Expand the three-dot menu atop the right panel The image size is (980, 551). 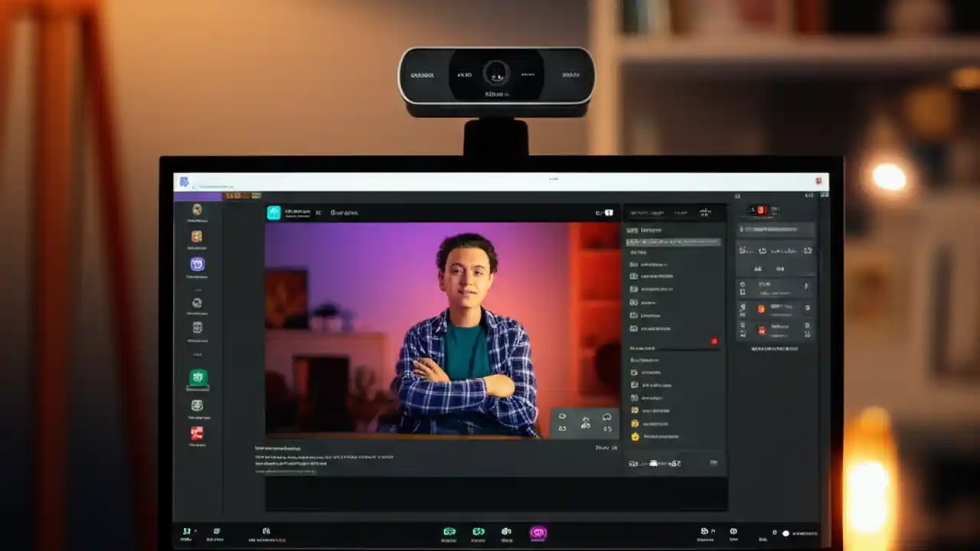704,210
